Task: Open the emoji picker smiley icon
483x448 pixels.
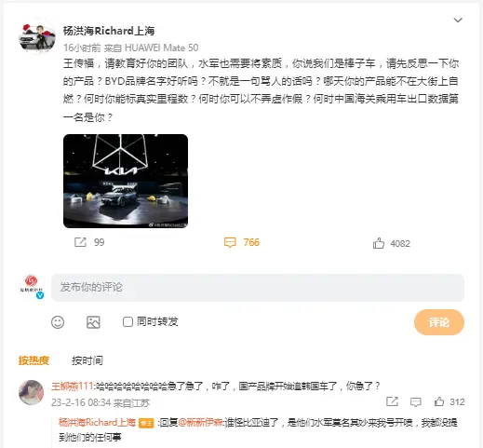Action: pos(58,322)
